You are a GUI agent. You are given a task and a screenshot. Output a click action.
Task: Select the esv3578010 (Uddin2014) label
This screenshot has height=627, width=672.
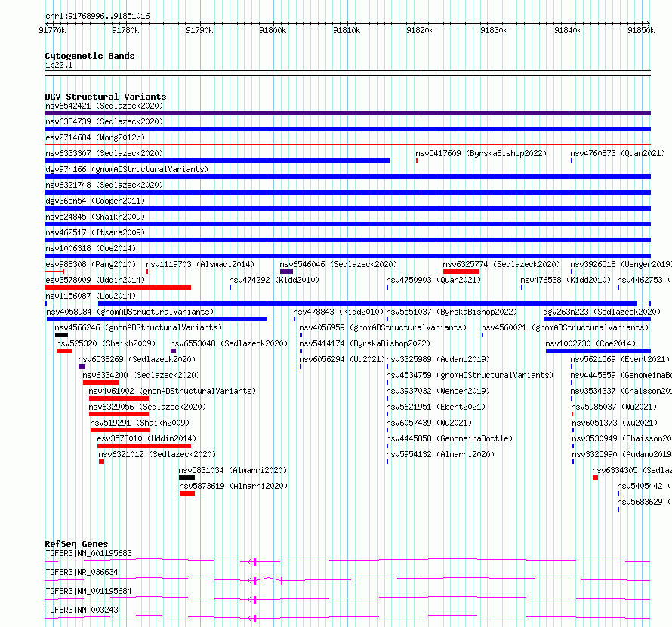pyautogui.click(x=146, y=438)
